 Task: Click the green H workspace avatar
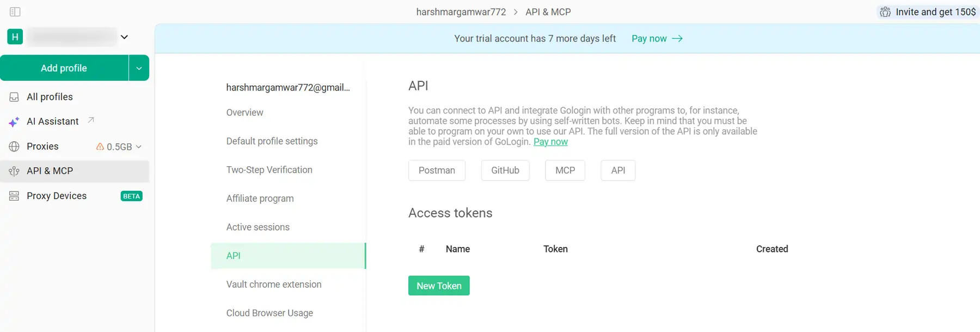click(15, 37)
